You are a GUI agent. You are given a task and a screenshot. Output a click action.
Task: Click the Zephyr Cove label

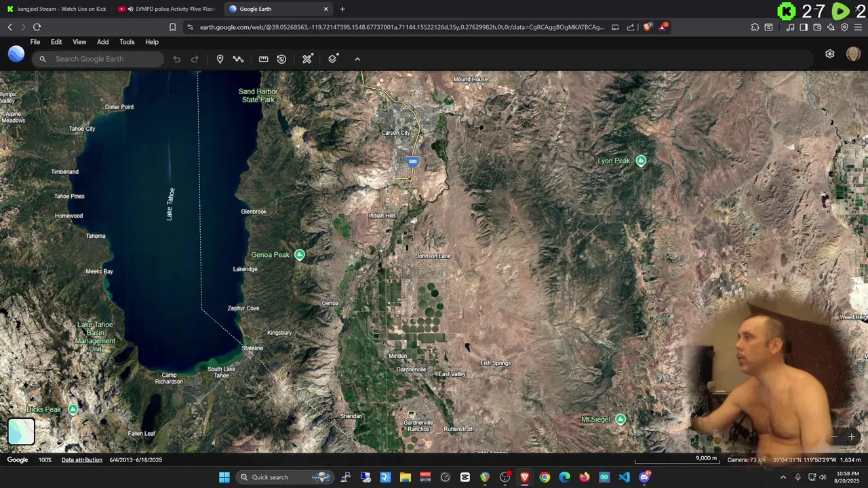click(243, 308)
